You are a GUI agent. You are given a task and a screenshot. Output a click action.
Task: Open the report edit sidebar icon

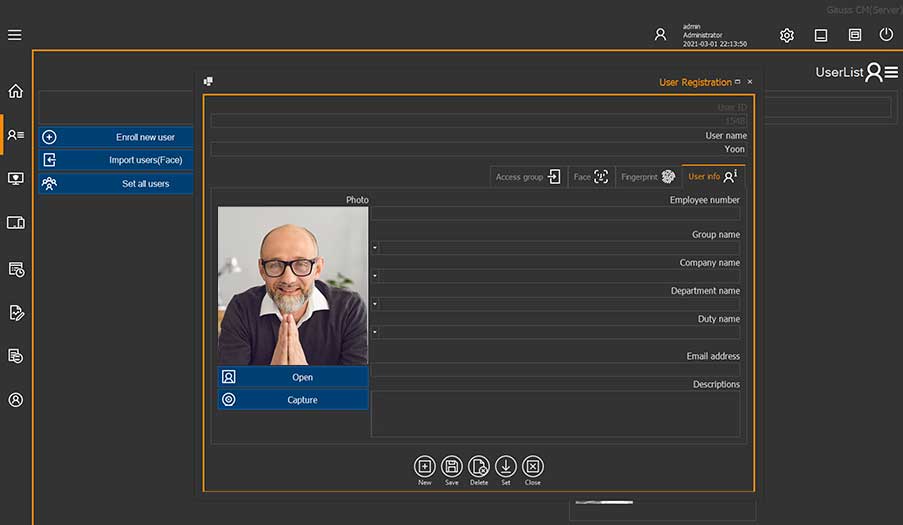click(x=16, y=313)
